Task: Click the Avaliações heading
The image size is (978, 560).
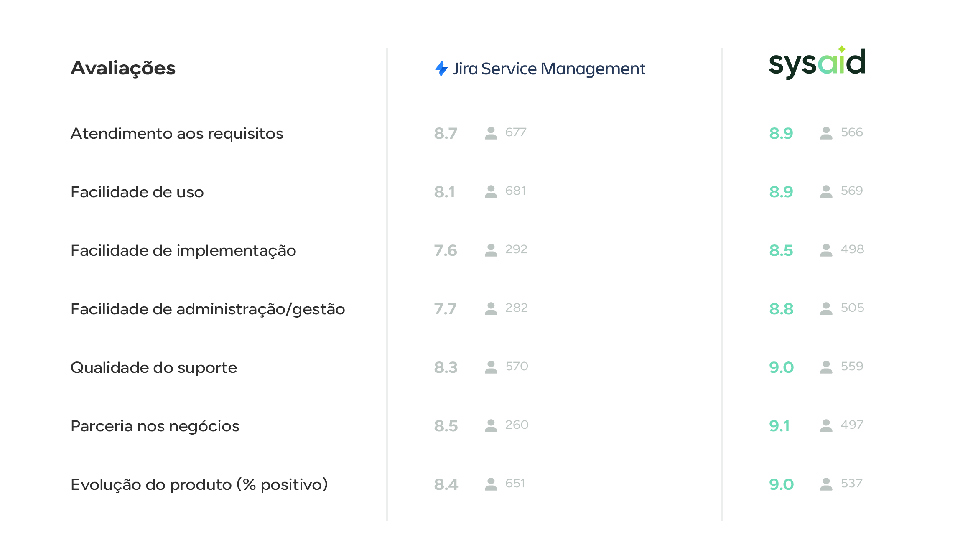Action: tap(123, 68)
